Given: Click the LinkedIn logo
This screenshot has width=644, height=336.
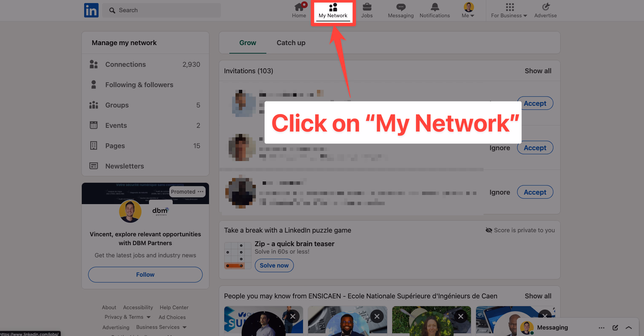Looking at the screenshot, I should 91,10.
